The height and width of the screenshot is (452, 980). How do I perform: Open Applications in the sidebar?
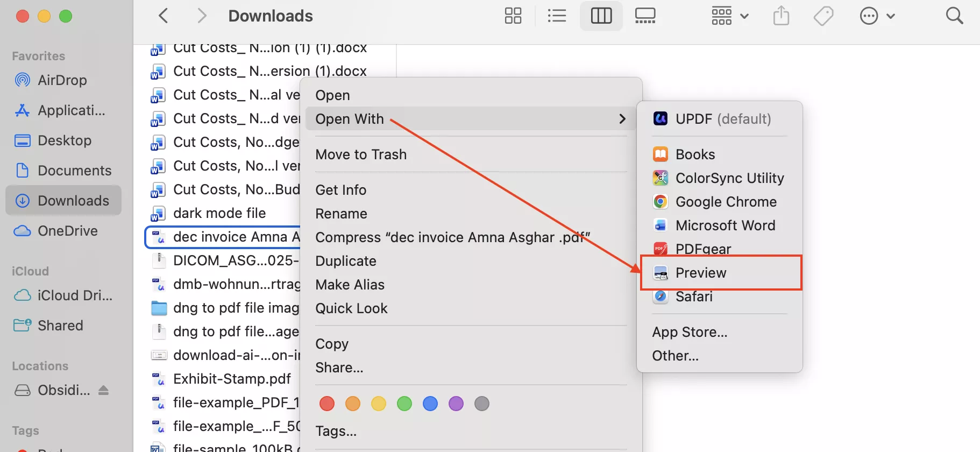coord(63,110)
